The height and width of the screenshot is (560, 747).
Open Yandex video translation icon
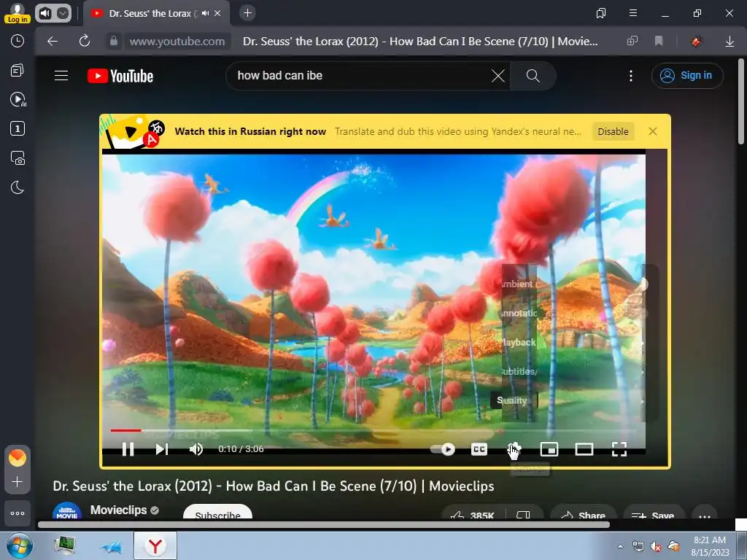tap(133, 133)
